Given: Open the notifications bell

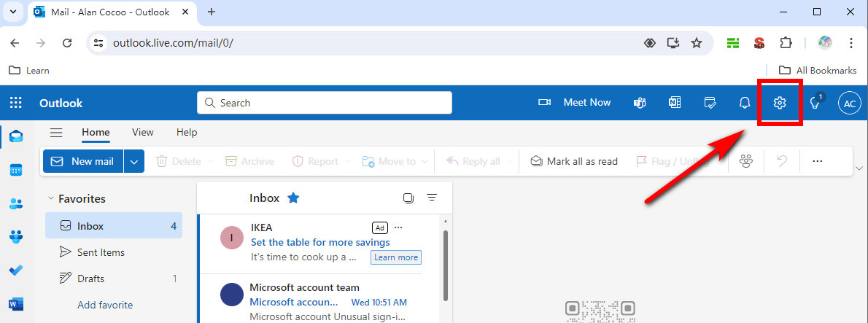Looking at the screenshot, I should click(x=744, y=104).
